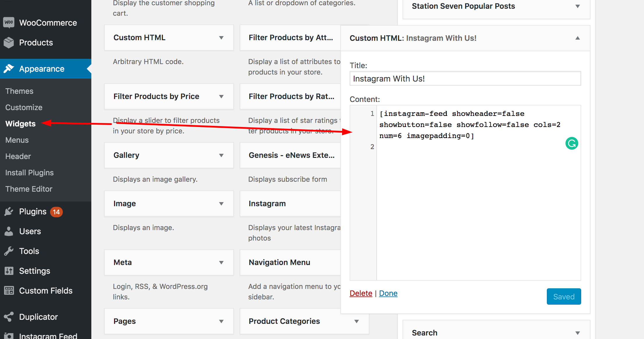The width and height of the screenshot is (644, 339).
Task: Select the Filter Products by Att... widget
Action: pos(290,38)
